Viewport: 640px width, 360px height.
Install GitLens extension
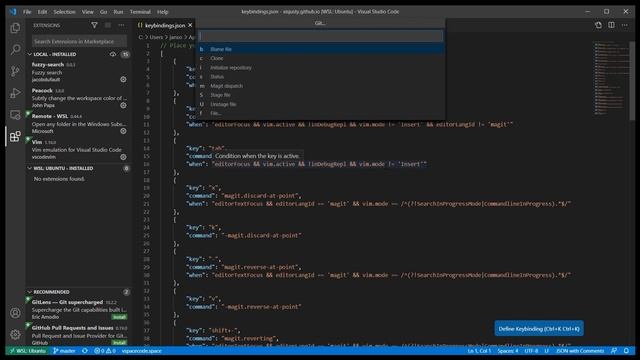click(119, 317)
